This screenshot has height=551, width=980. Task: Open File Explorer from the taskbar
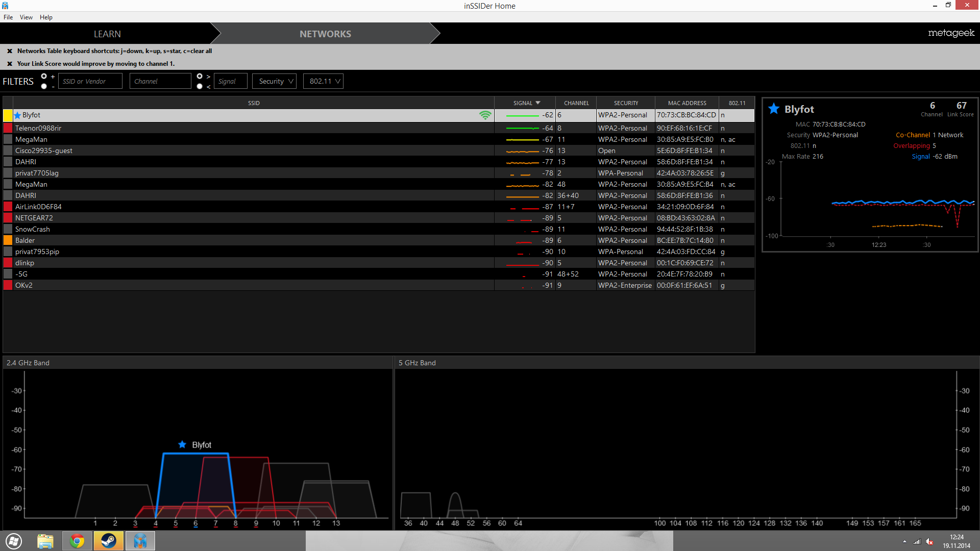(x=45, y=541)
